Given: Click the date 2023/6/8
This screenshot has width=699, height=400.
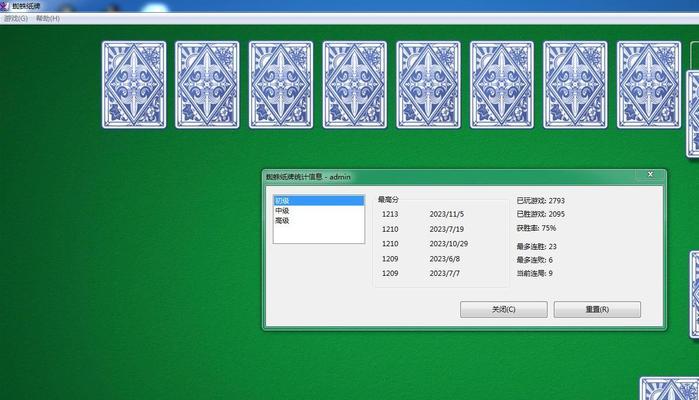Looking at the screenshot, I should (444, 259).
